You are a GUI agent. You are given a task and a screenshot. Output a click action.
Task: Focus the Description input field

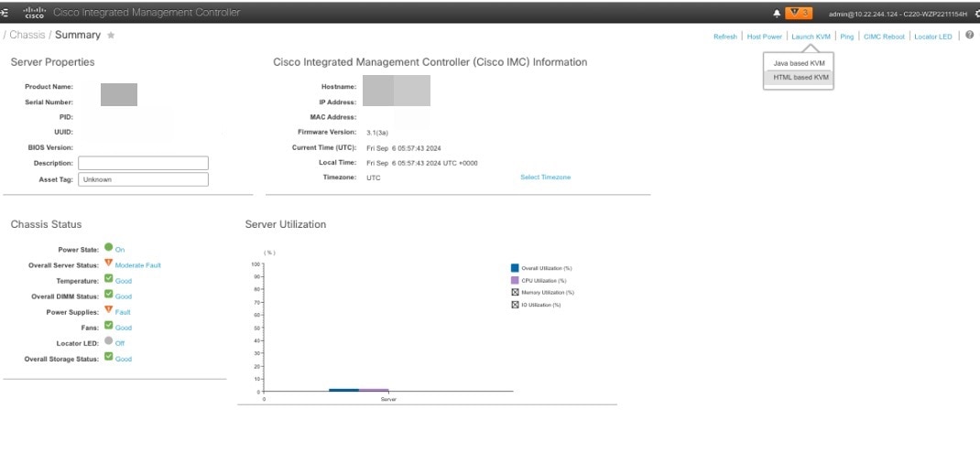pyautogui.click(x=143, y=163)
